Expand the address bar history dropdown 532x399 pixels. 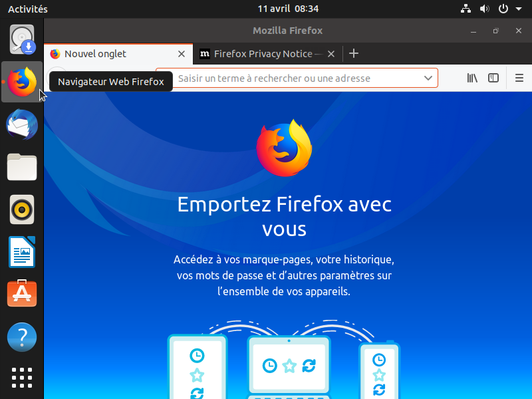coord(428,78)
